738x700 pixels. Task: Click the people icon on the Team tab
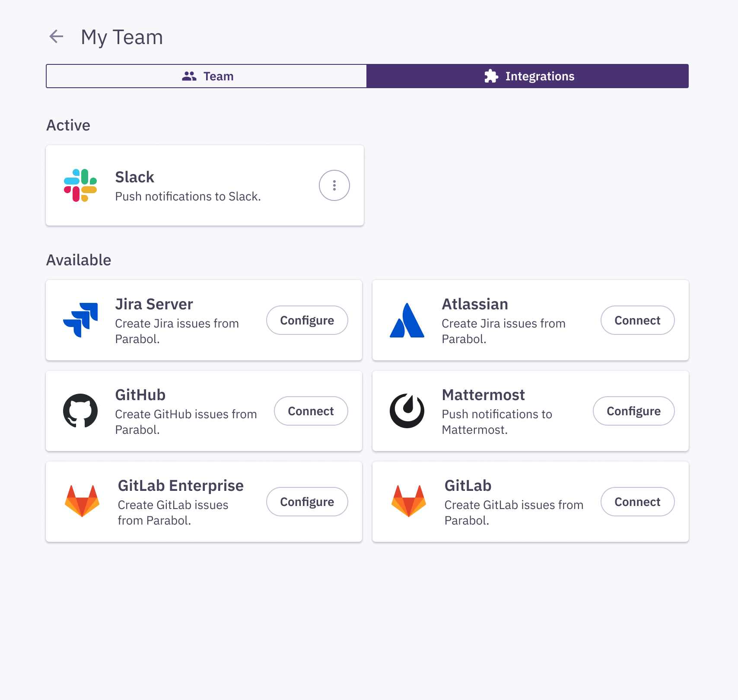tap(189, 76)
